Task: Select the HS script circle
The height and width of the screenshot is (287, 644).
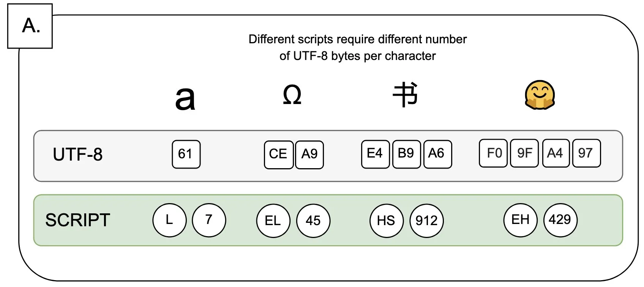Action: [x=387, y=221]
